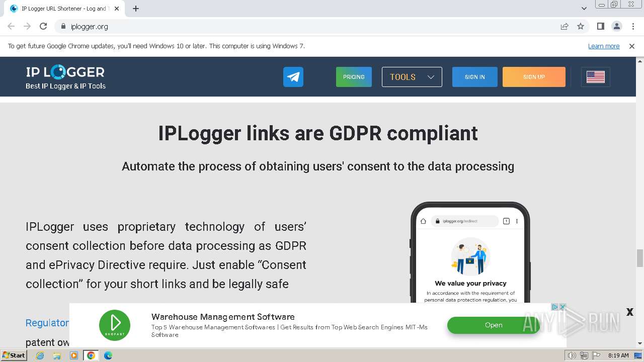Switch to Chrome in the taskbar
Image resolution: width=644 pixels, height=362 pixels.
[91, 355]
